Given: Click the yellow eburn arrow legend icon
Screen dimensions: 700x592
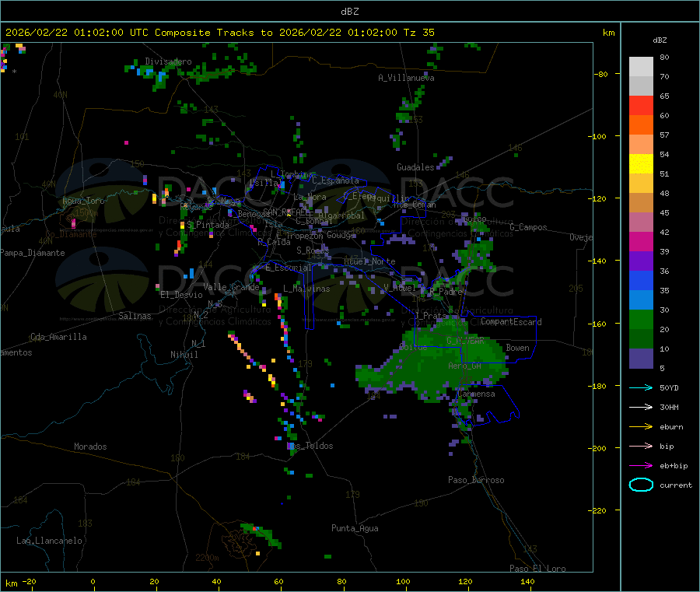Looking at the screenshot, I should [641, 427].
